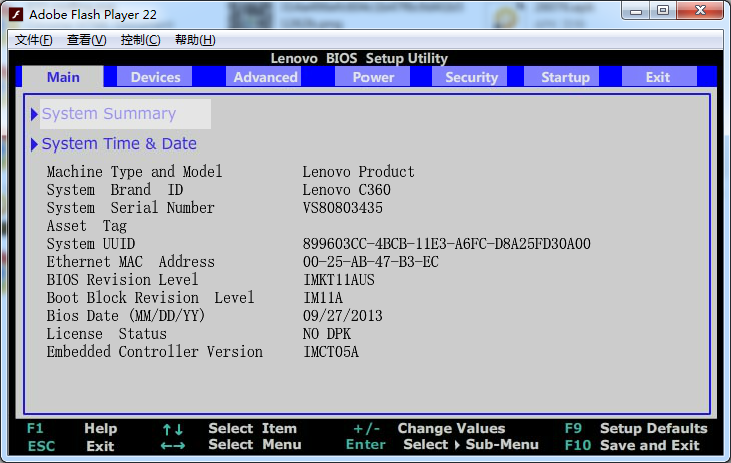The image size is (731, 463).
Task: Click the Select Item hint text
Action: coord(252,428)
